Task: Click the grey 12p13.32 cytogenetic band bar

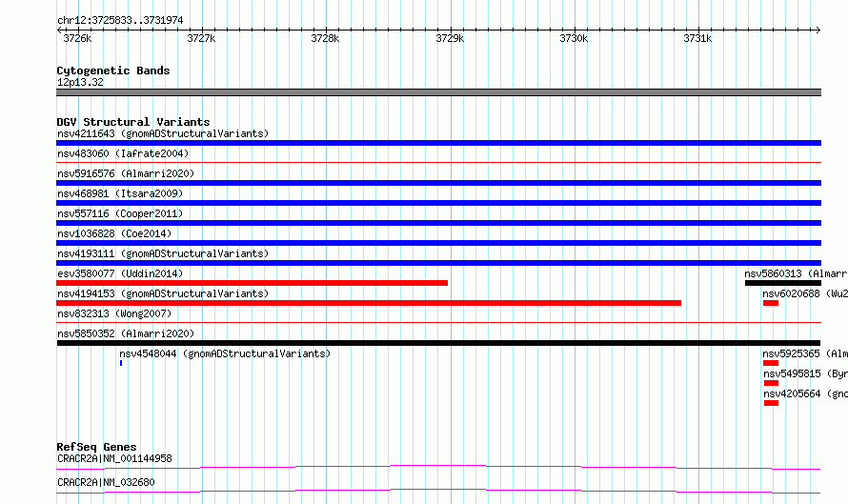Action: click(438, 92)
